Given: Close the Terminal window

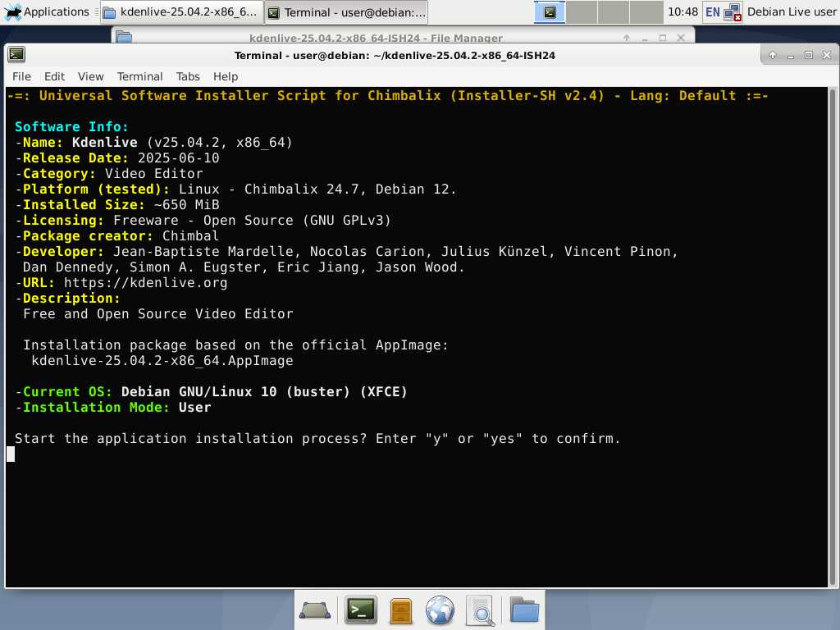Looking at the screenshot, I should [827, 55].
